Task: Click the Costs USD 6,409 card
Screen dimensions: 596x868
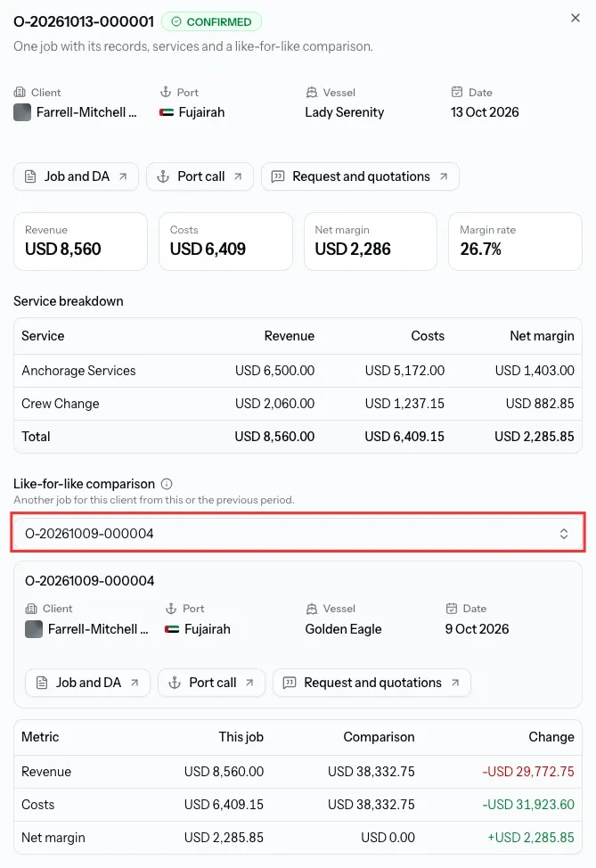Action: coord(225,242)
